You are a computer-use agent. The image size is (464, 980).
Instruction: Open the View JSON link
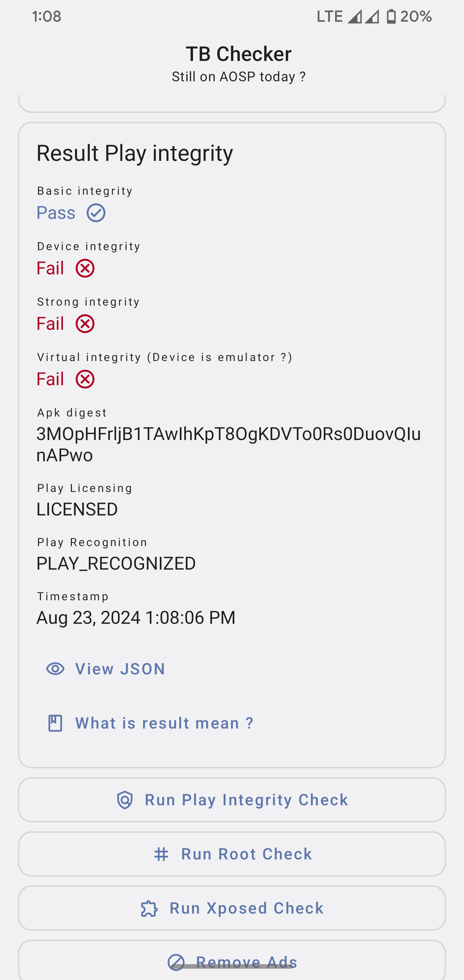pos(120,668)
